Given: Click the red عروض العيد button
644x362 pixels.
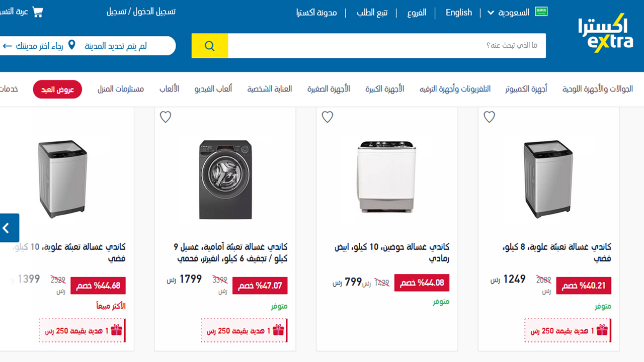Looking at the screenshot, I should [x=57, y=89].
